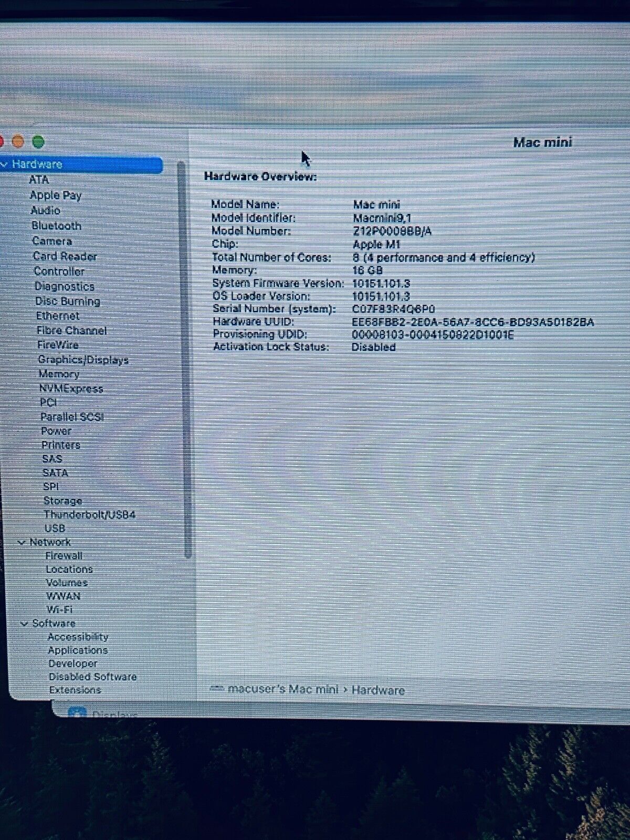Screen dimensions: 630x840
Task: Click the sidebar vertical scrollbar
Action: [182, 357]
